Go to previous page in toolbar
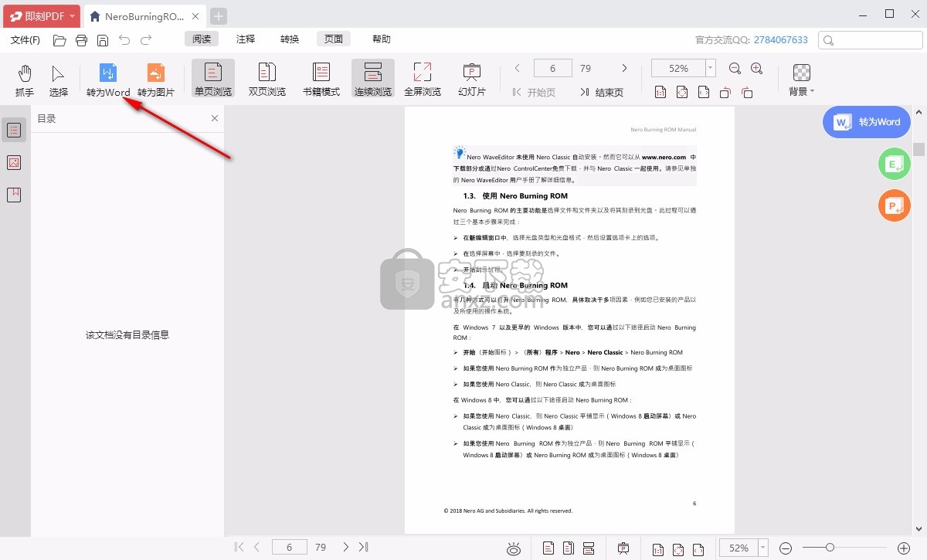This screenshot has width=927, height=560. pyautogui.click(x=518, y=68)
